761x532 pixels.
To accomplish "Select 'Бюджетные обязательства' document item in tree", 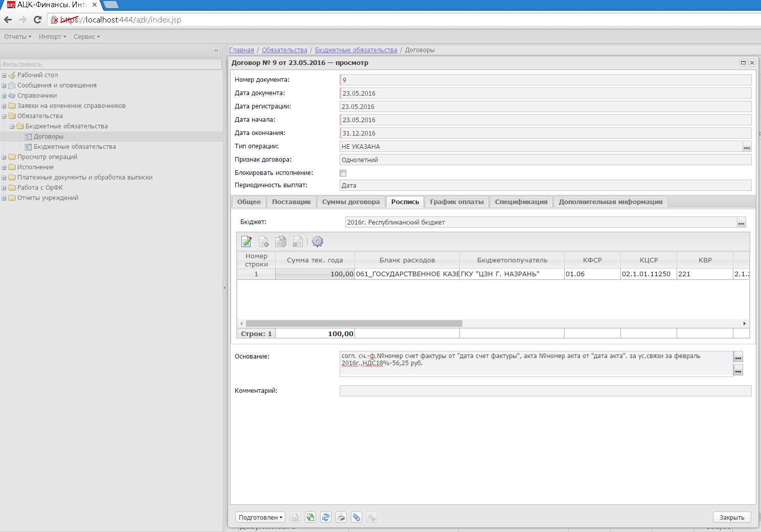I will tap(75, 147).
